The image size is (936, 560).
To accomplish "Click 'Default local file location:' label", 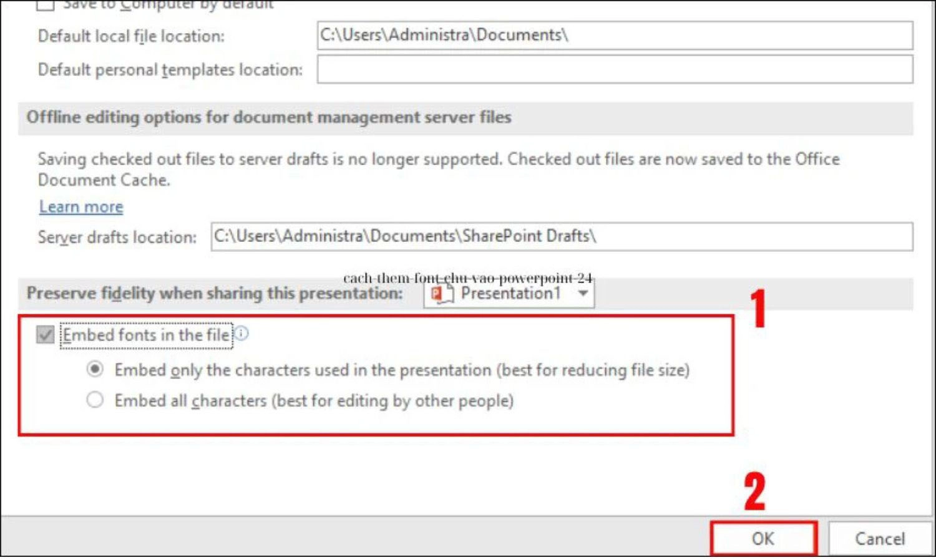I will pos(131,36).
